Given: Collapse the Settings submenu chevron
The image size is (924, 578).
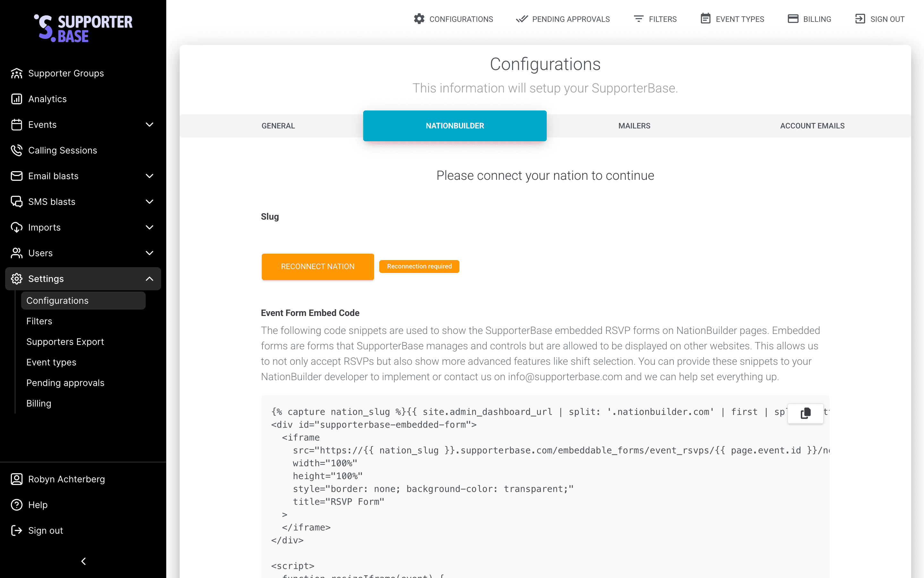Looking at the screenshot, I should tap(149, 279).
